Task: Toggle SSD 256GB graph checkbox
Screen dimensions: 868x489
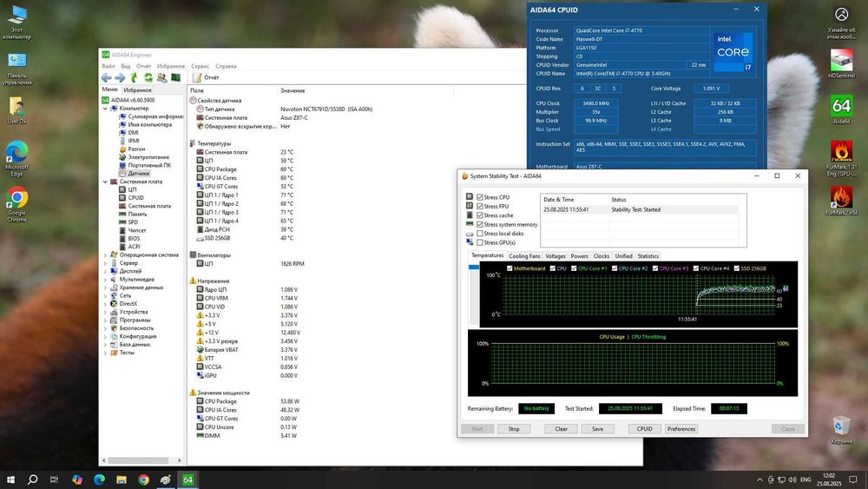Action: [x=737, y=268]
